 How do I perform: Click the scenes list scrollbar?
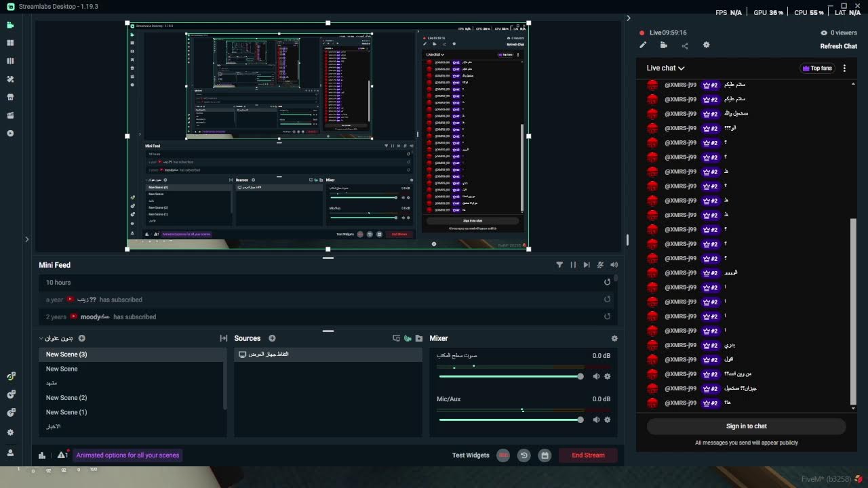tap(225, 386)
